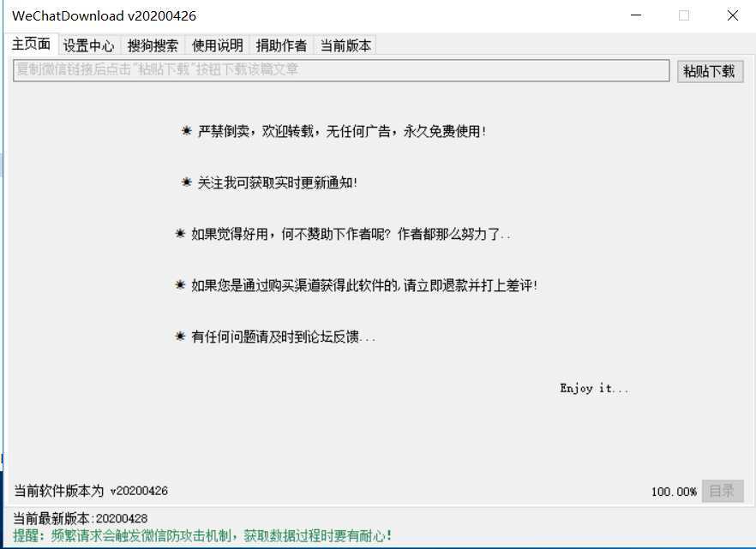Open the 搜狗搜索 tab
The width and height of the screenshot is (756, 549).
coord(153,45)
